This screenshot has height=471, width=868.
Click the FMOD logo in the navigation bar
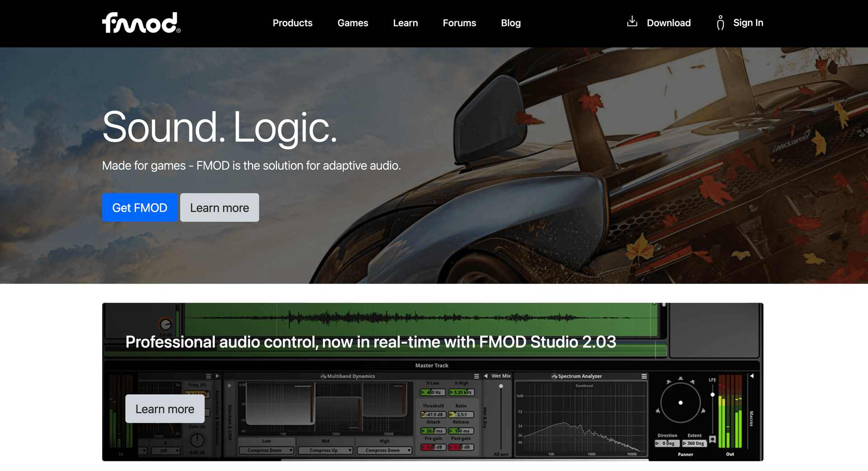click(x=141, y=23)
